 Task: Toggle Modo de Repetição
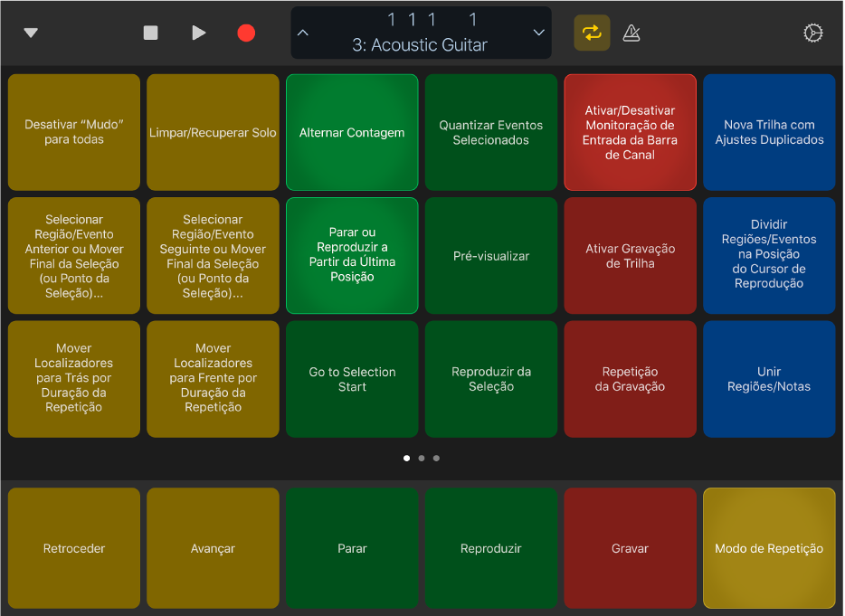(768, 548)
